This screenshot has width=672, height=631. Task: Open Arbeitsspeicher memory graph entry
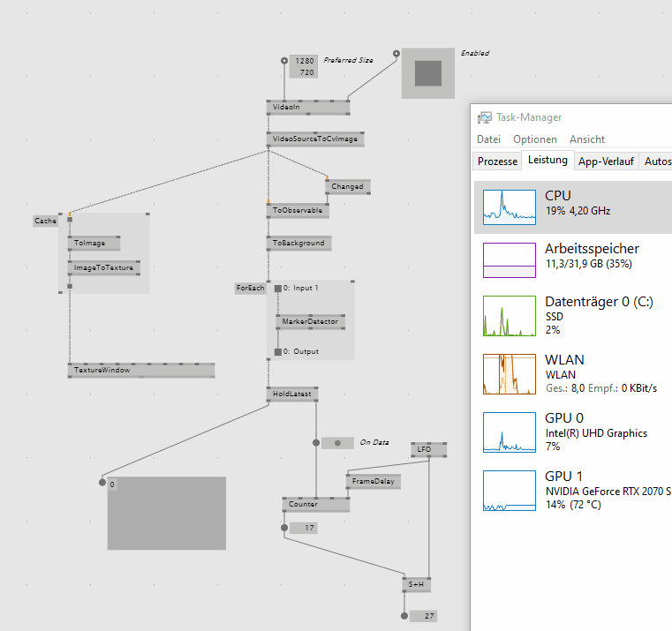coord(509,260)
